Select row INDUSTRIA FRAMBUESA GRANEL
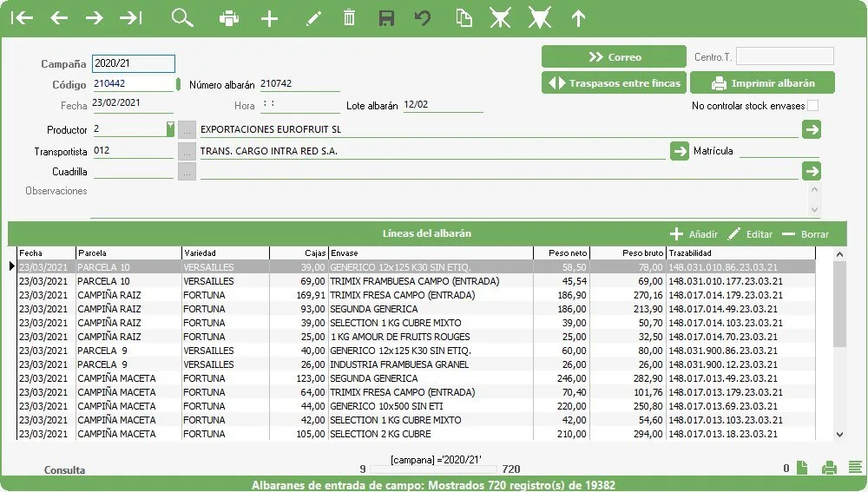Viewport: 868px width, 492px height. click(417, 364)
